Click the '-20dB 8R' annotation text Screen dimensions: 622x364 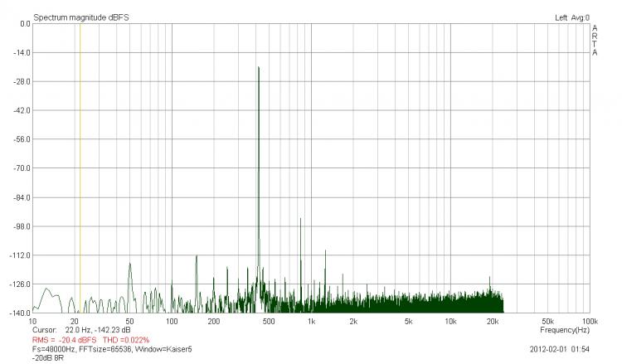click(x=47, y=358)
